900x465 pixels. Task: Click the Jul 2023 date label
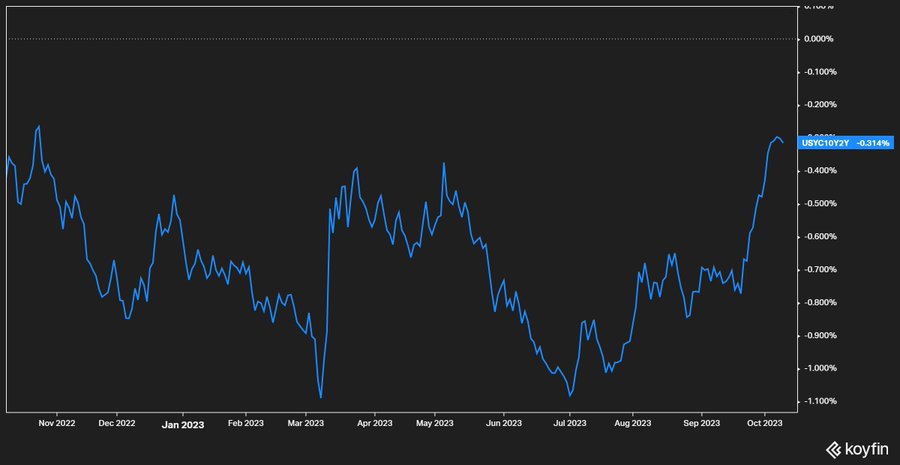pos(569,423)
